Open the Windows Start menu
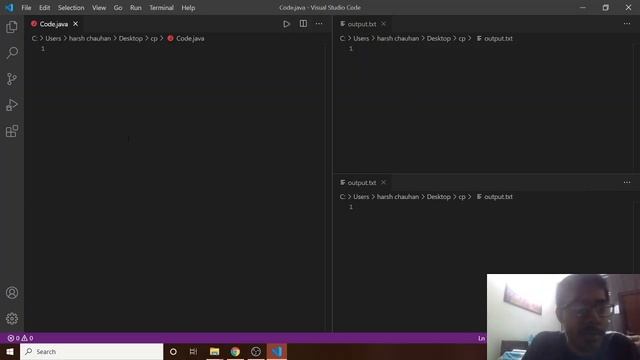 coord(10,351)
